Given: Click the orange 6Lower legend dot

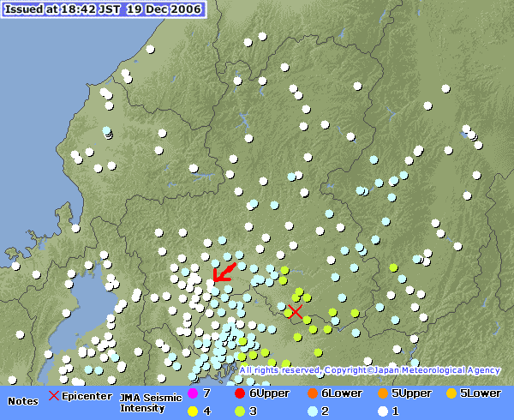Looking at the screenshot, I should pyautogui.click(x=313, y=393).
